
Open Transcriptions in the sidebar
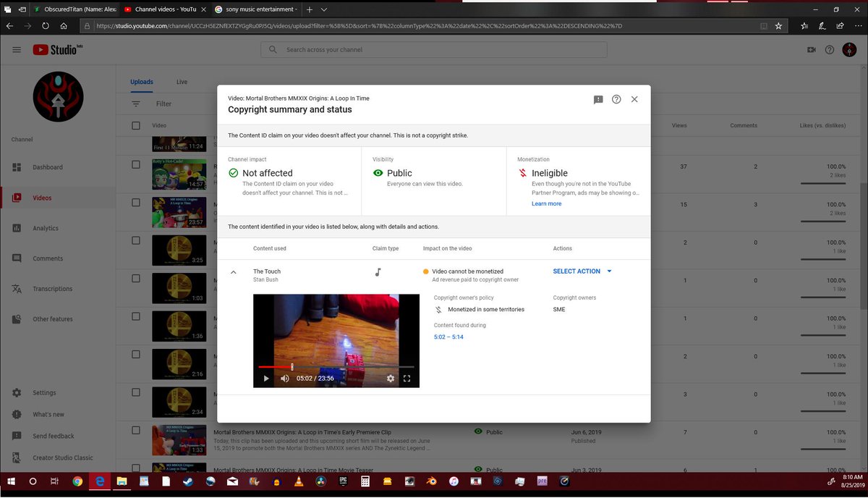pos(58,289)
